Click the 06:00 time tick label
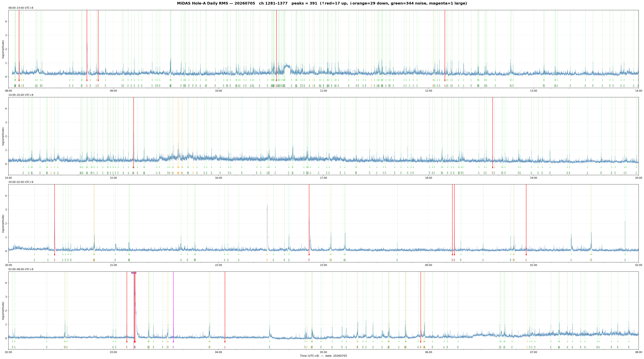This screenshot has width=644, height=359. pos(428,352)
